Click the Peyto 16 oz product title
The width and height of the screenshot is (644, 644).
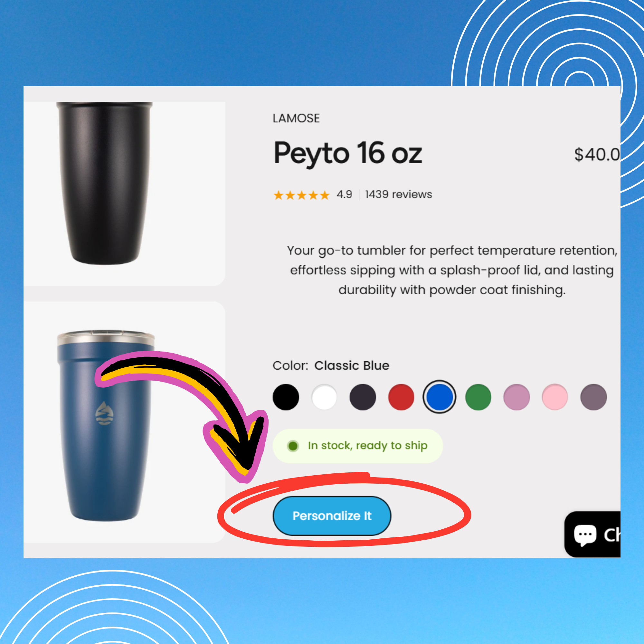coord(348,154)
